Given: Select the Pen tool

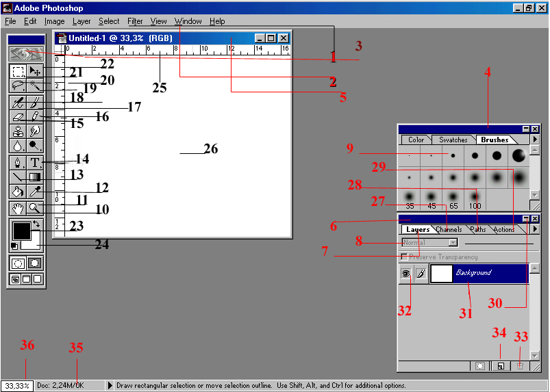Looking at the screenshot, I should click(18, 163).
